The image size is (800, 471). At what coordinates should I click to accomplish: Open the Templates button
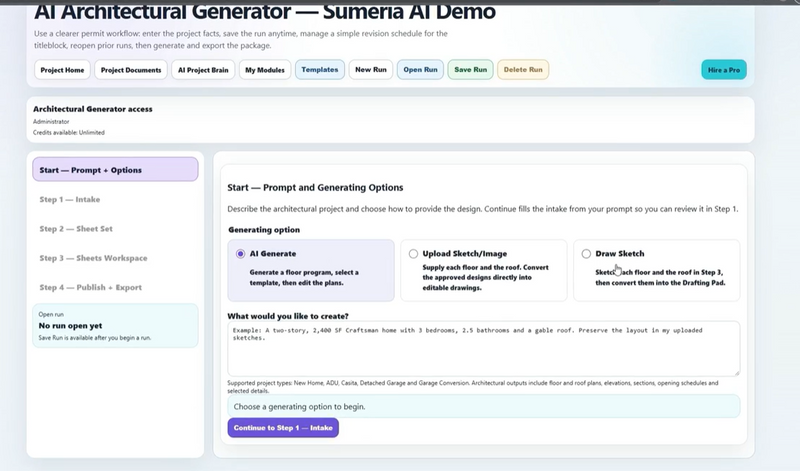(x=320, y=69)
